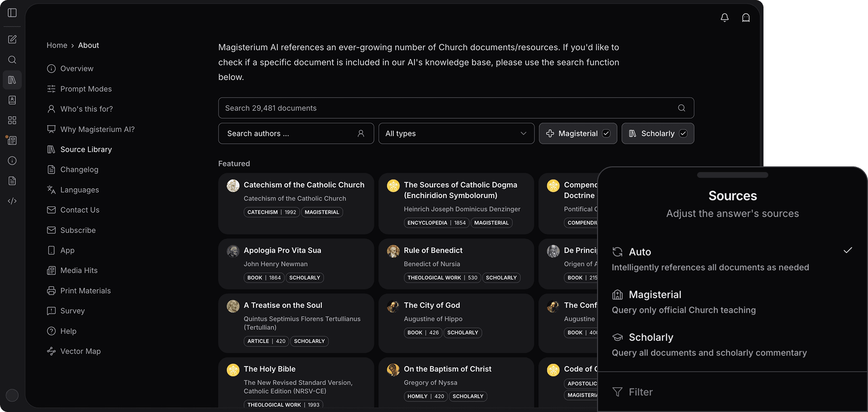The image size is (868, 412).
Task: Click the grid apps icon in rail
Action: tap(12, 120)
